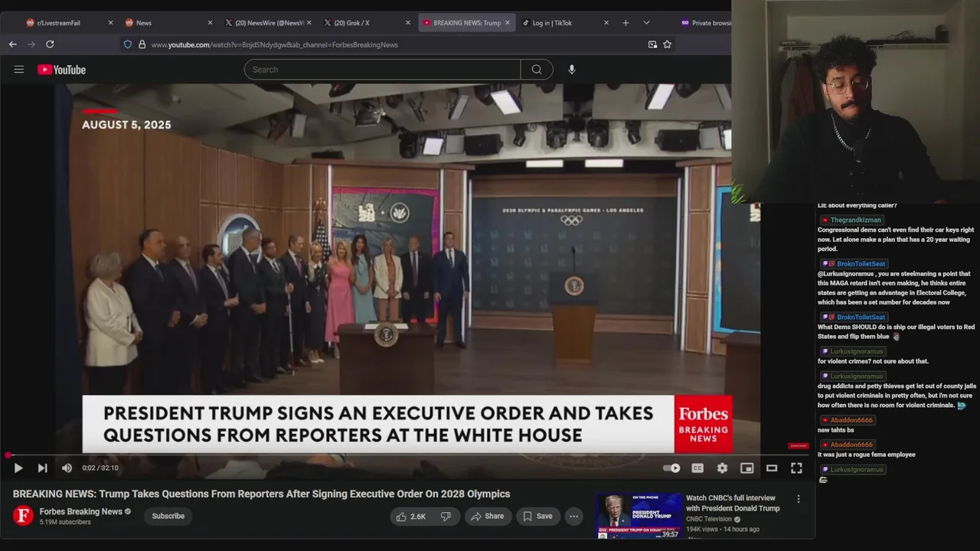This screenshot has height=551, width=980.
Task: View site security lock information
Action: 142,44
